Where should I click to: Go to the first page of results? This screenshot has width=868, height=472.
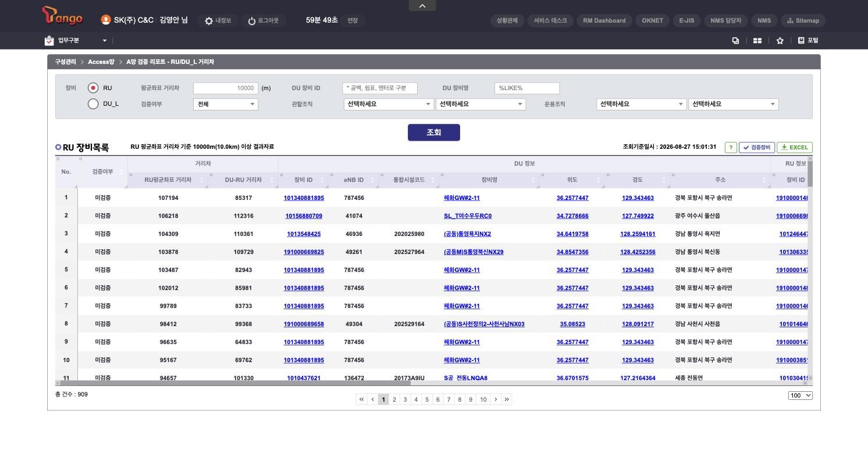(x=361, y=399)
